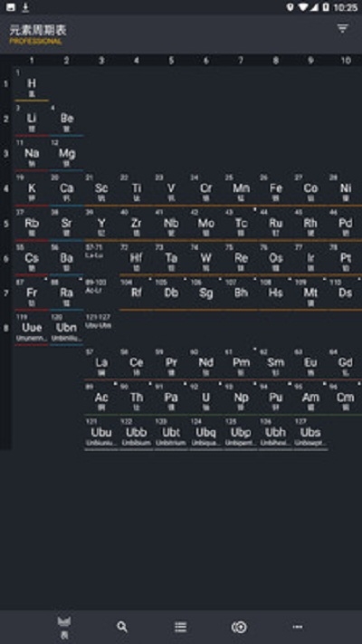Viewport: 362px width, 644px height.
Task: Tap period row header 4
Action: point(6,189)
